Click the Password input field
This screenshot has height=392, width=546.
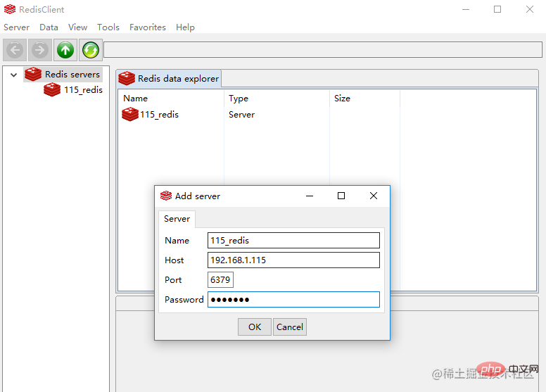[x=293, y=300]
